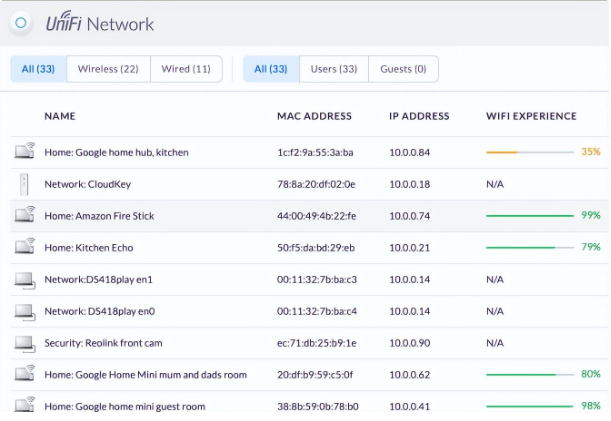Click IP address 10.0.0.74
This screenshot has width=611, height=421.
[410, 216]
